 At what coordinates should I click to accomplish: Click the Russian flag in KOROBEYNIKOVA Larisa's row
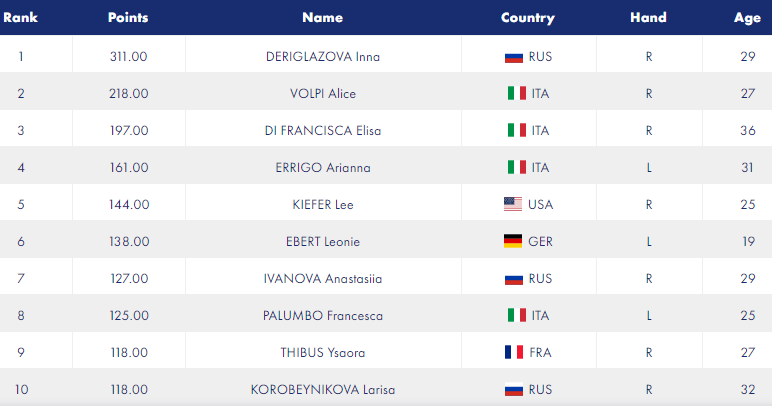514,390
